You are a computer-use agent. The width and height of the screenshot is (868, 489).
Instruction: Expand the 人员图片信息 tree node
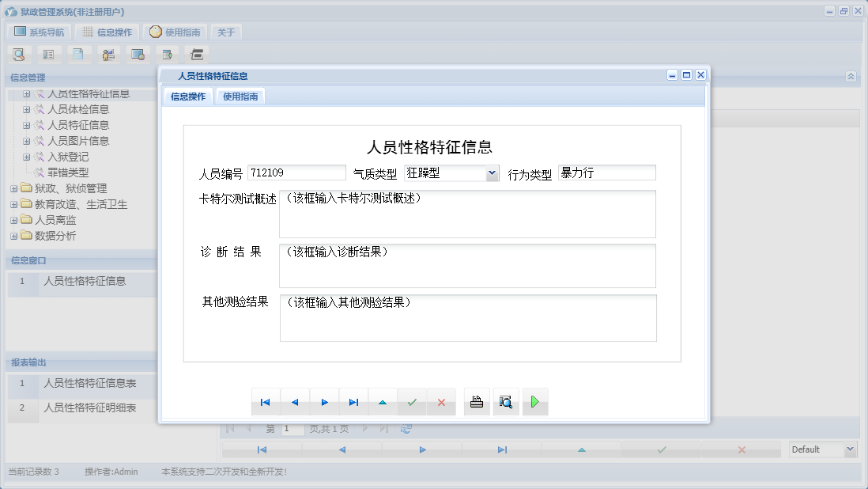click(26, 141)
